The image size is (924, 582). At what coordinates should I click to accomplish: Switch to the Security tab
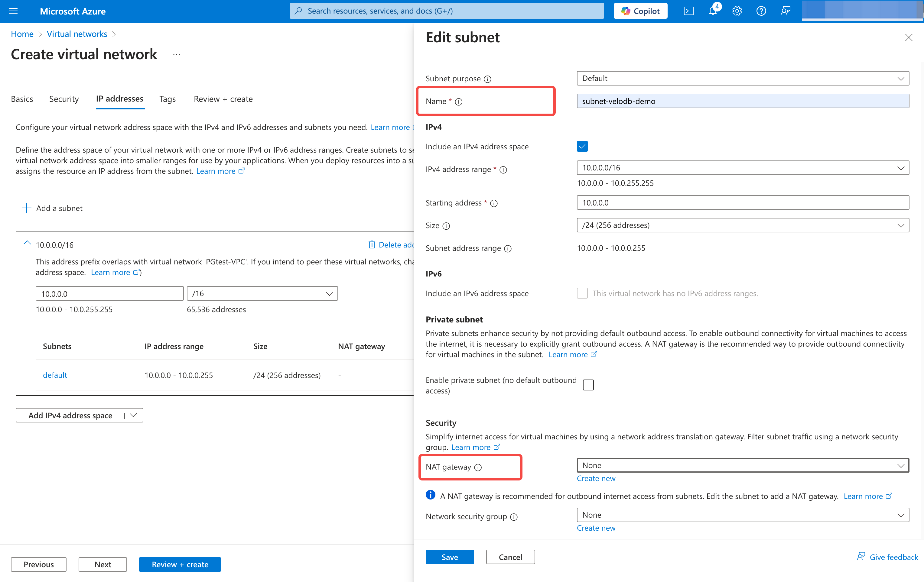click(64, 99)
